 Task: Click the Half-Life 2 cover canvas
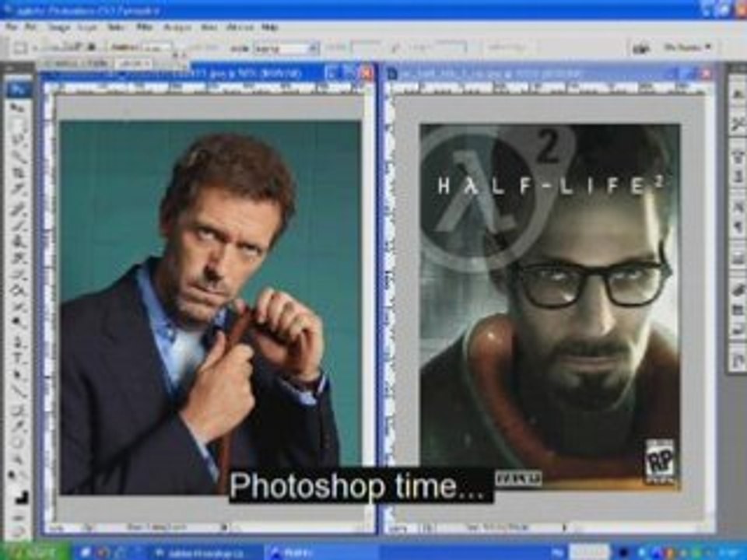[550, 306]
